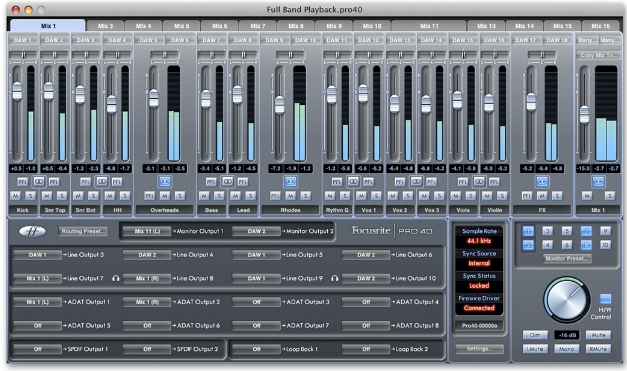
Task: Switch to the Mix 9 tab
Action: [x=334, y=26]
